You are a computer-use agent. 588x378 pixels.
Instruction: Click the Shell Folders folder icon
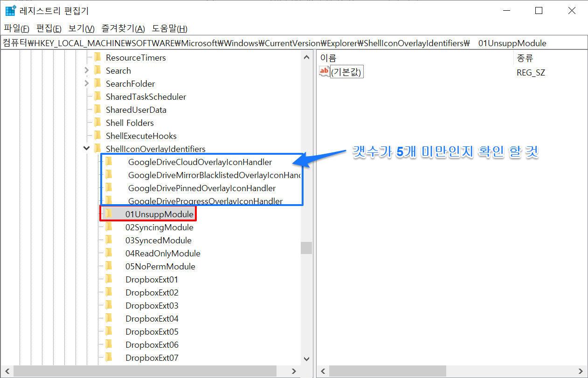pos(97,123)
